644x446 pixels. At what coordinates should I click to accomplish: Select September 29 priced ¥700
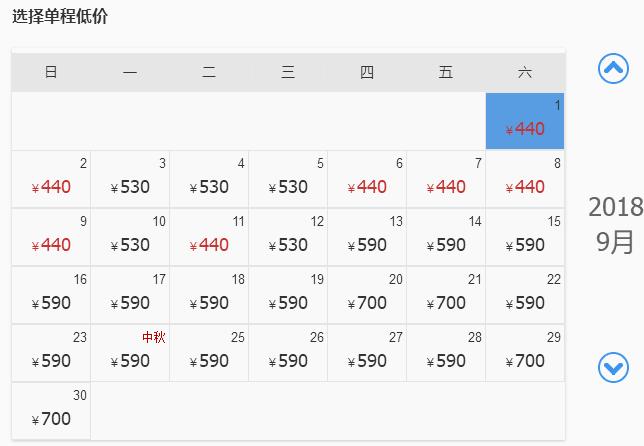(525, 353)
